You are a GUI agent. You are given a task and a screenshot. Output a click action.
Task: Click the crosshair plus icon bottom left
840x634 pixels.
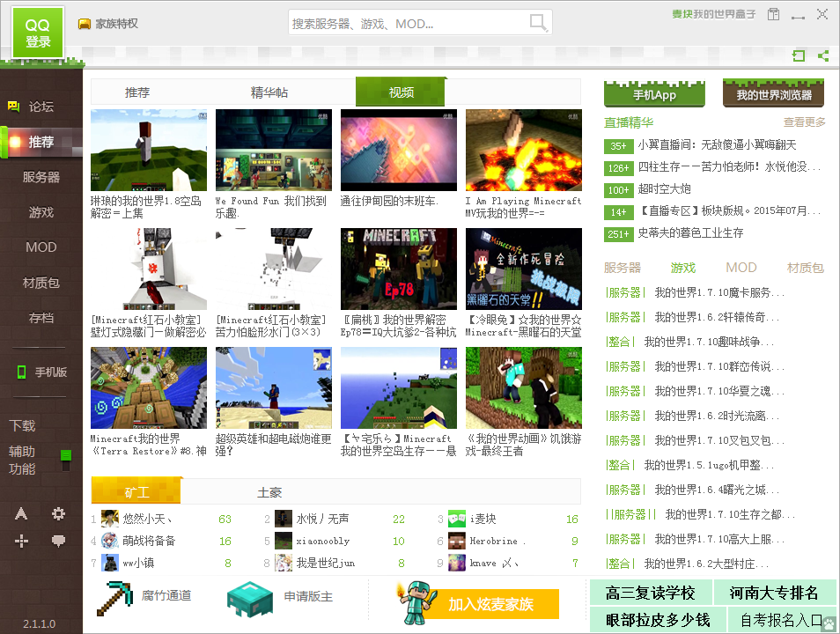pyautogui.click(x=20, y=541)
